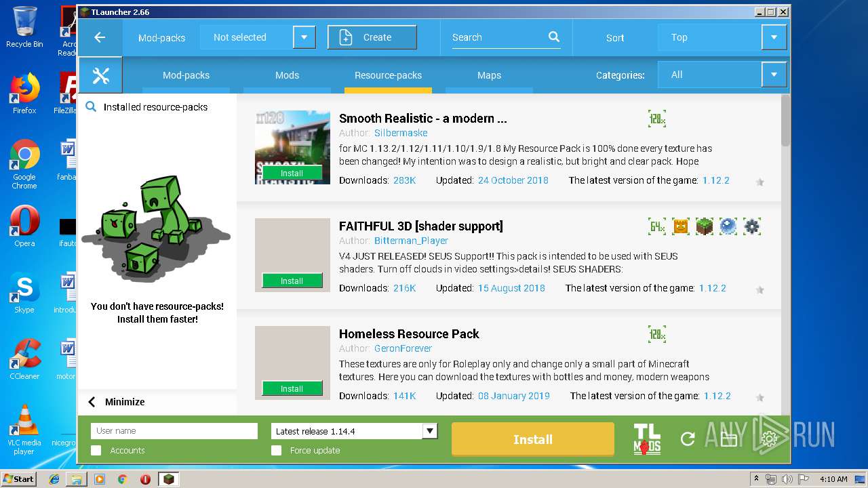Click the gear category icon on FAITHFUL 3D
The image size is (868, 488).
(x=751, y=226)
